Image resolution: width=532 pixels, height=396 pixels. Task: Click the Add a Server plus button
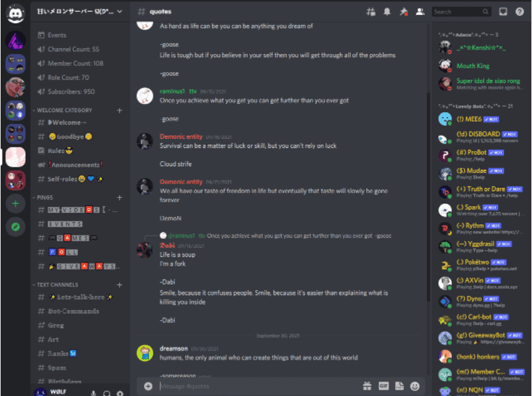pos(15,204)
